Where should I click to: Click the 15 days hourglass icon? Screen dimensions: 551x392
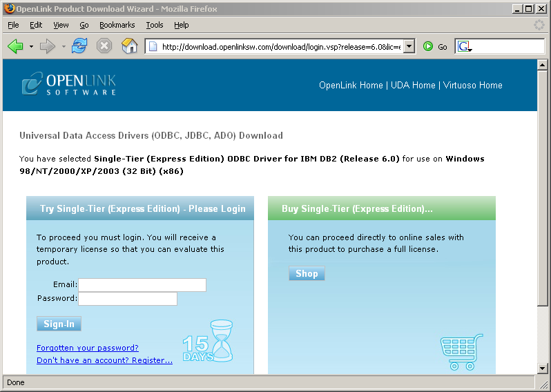(208, 341)
